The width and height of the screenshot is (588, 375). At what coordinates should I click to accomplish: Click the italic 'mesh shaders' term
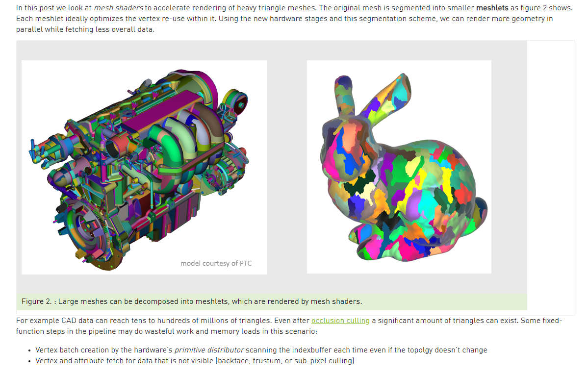coord(119,8)
